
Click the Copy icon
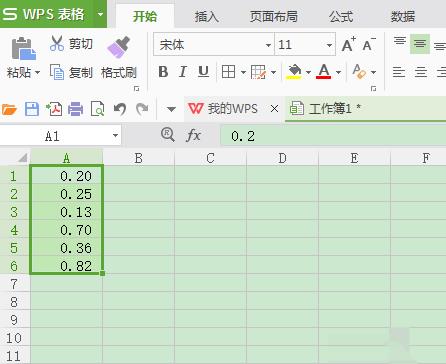(x=57, y=72)
